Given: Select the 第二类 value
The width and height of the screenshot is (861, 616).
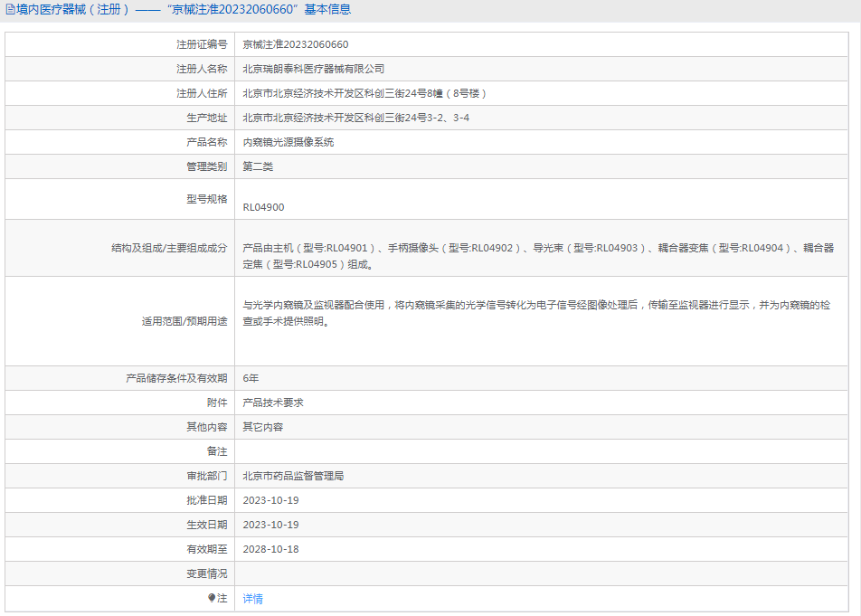Looking at the screenshot, I should [258, 166].
